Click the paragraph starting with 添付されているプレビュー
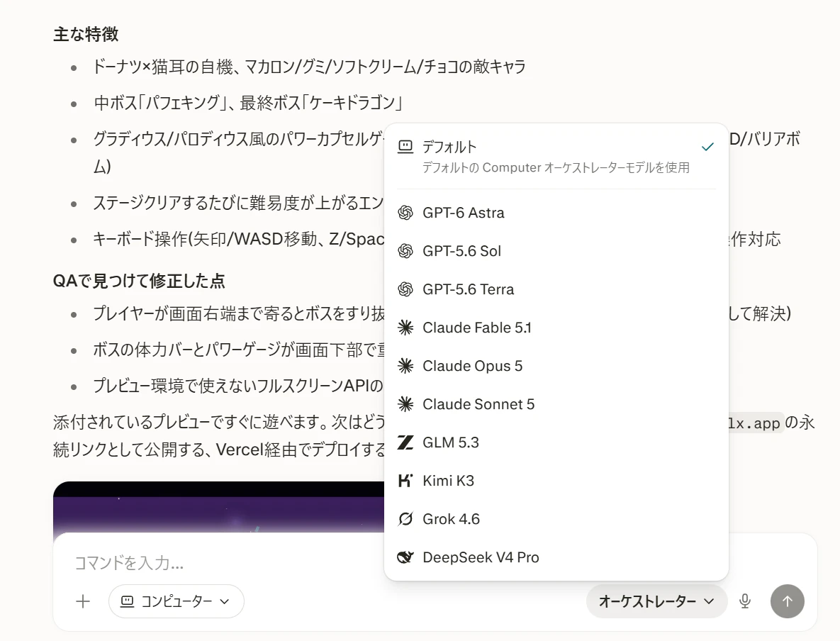The height and width of the screenshot is (641, 840). coord(219,436)
